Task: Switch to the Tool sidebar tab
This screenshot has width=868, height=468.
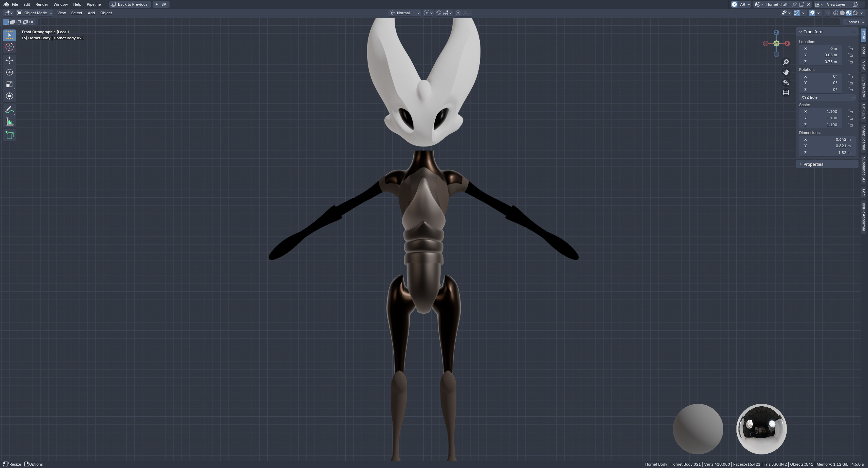Action: point(864,50)
